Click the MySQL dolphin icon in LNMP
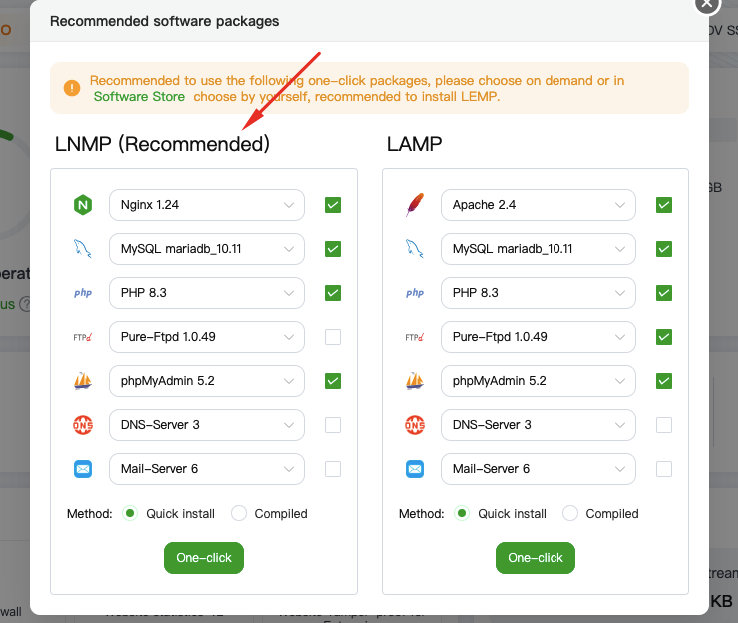The width and height of the screenshot is (738, 623). (x=82, y=249)
